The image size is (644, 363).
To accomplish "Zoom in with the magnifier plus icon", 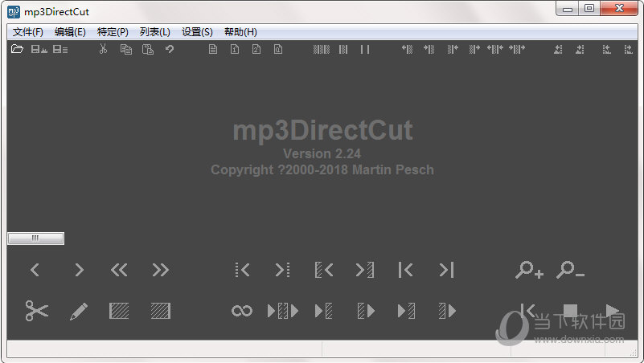I will click(529, 270).
